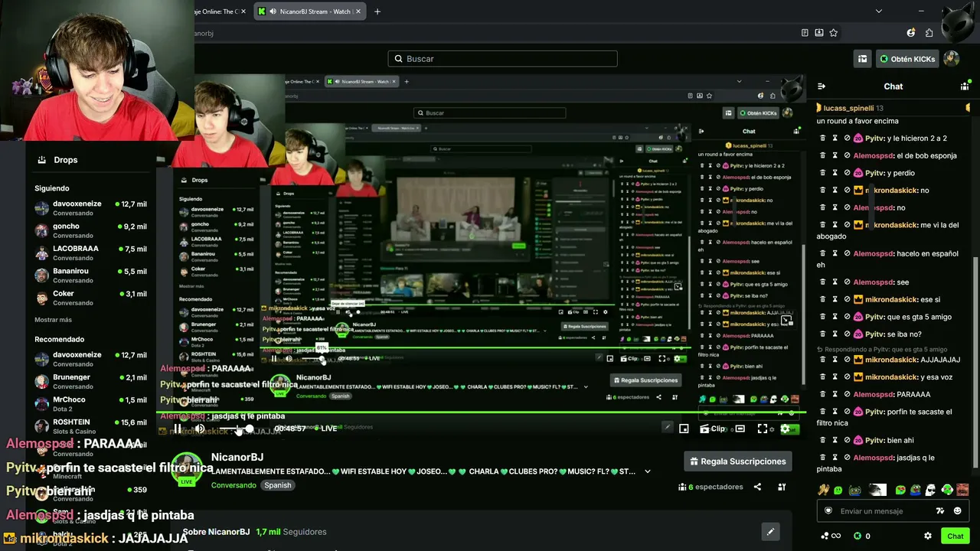The image size is (980, 551).
Task: Open the browser tab list dropdown arrow
Action: click(878, 11)
